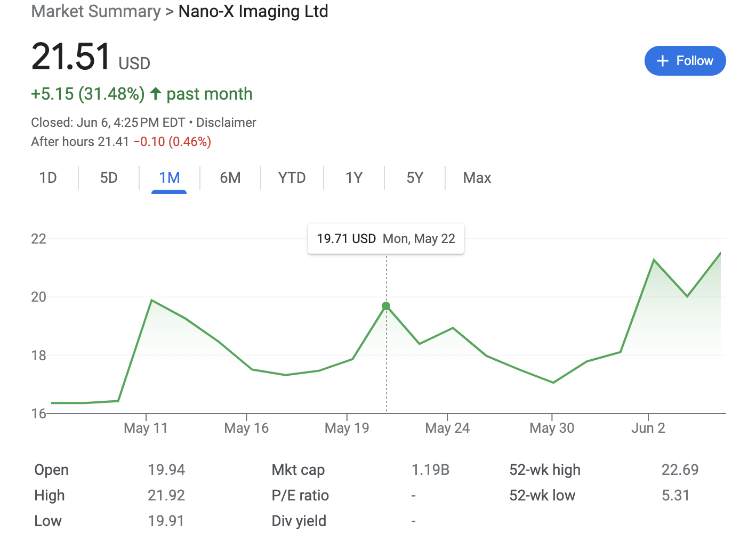Click the Low value 19.91

pyautogui.click(x=166, y=521)
